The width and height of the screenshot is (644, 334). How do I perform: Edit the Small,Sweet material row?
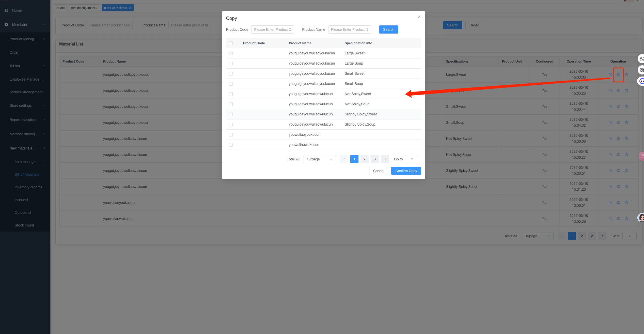pyautogui.click(x=610, y=107)
